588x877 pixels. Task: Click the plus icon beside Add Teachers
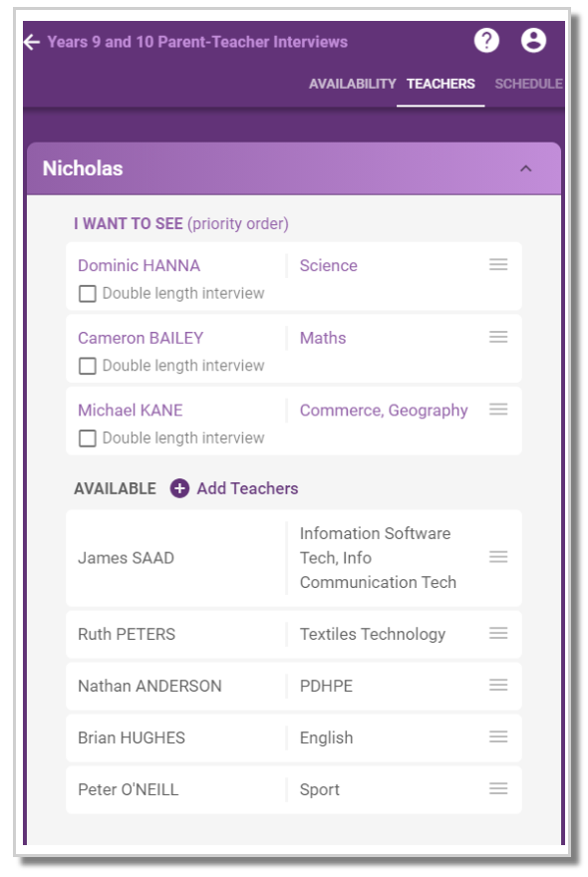point(179,488)
